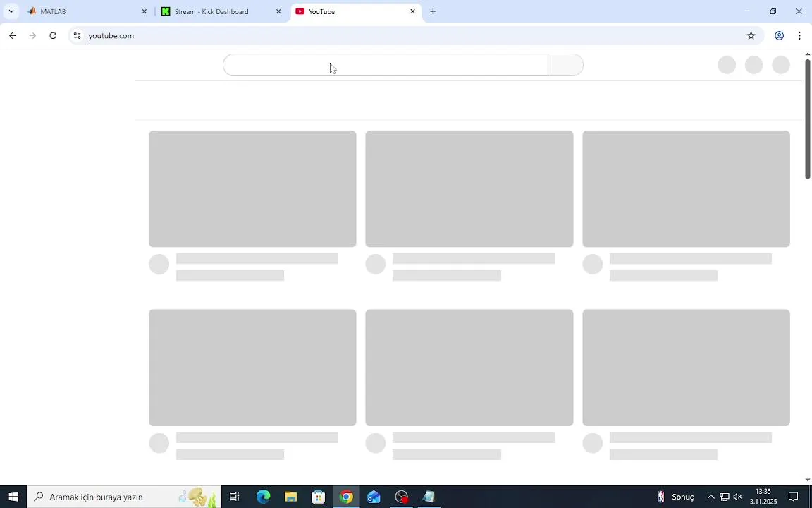Restore down the Chrome window
The width and height of the screenshot is (812, 508).
(773, 11)
